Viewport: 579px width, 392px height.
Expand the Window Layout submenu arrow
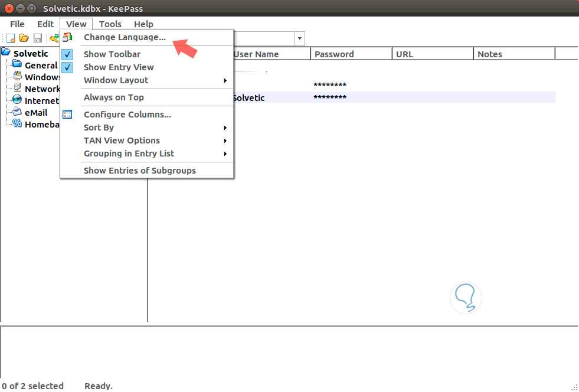click(225, 80)
